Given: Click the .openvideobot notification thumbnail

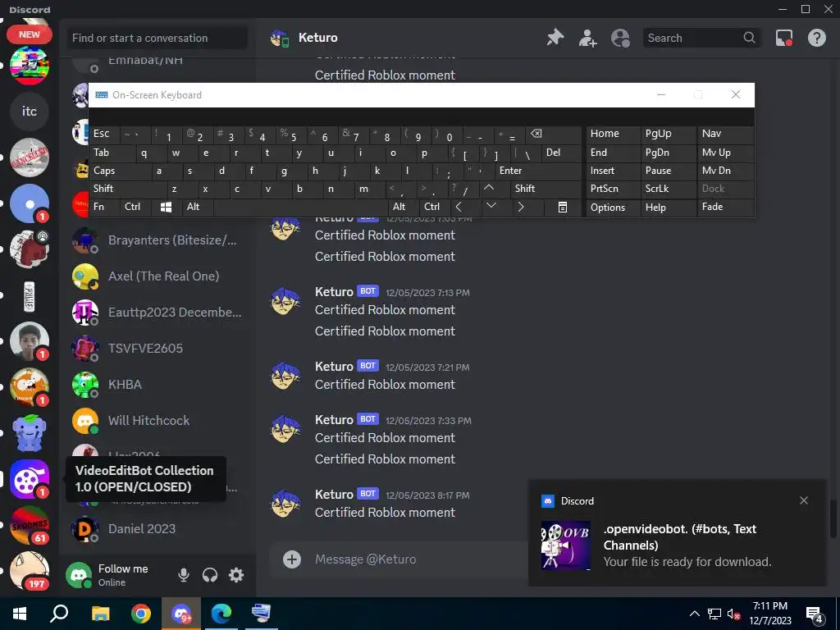Looking at the screenshot, I should [566, 545].
